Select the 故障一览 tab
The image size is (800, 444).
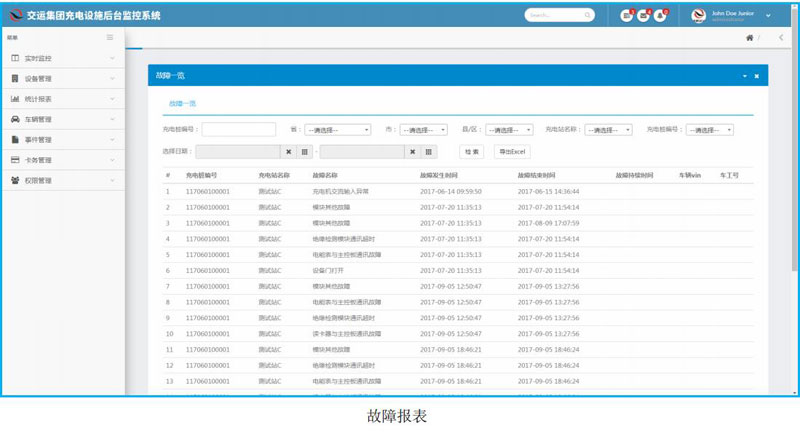(x=182, y=103)
